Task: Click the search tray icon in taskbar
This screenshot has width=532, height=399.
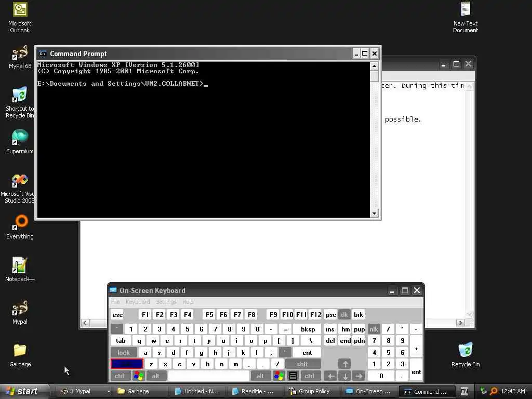Action: tap(494, 391)
